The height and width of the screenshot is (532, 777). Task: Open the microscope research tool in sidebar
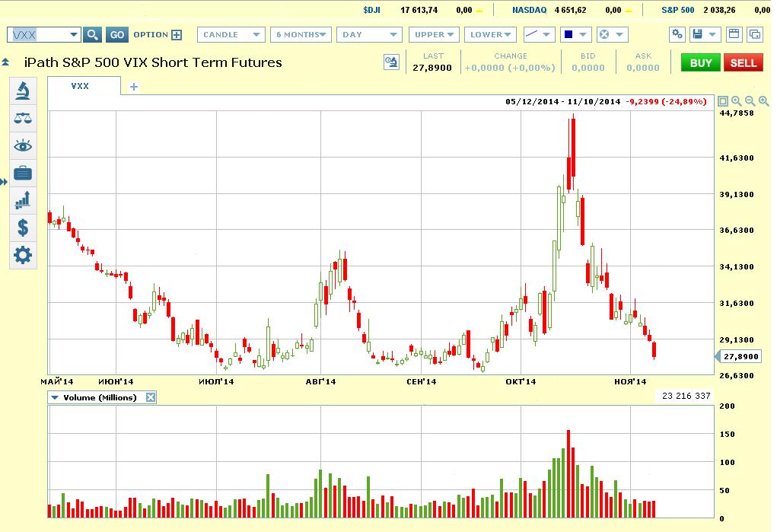tap(23, 91)
